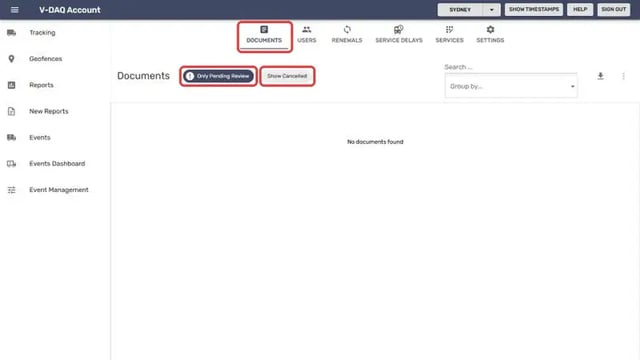Click the Events truck icon
Screen dimensions: 640x360
(x=11, y=138)
